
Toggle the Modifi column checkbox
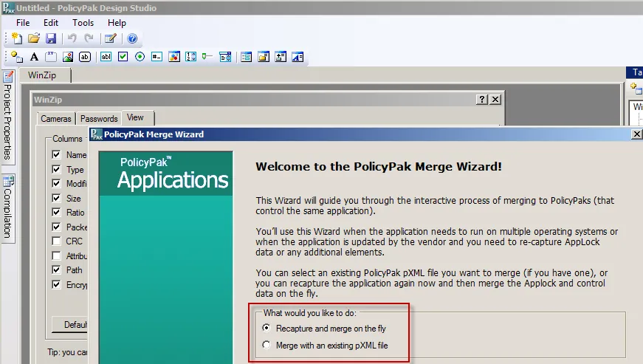click(56, 183)
